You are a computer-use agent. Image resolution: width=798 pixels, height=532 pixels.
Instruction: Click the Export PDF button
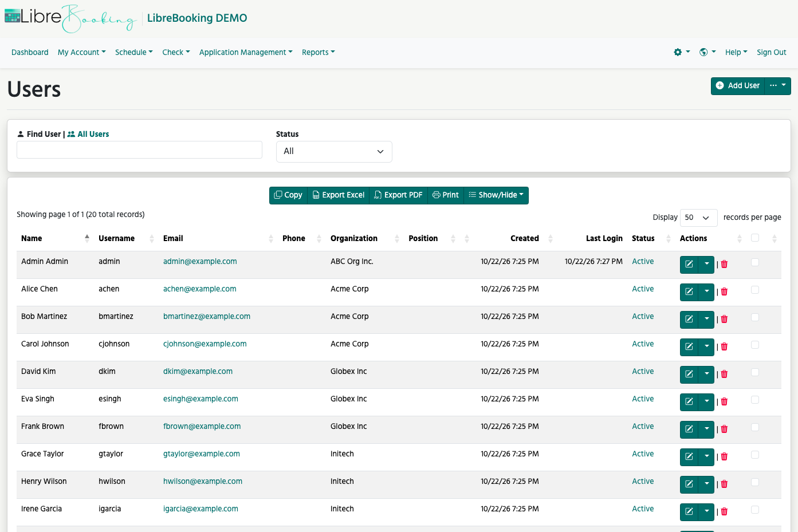(398, 195)
